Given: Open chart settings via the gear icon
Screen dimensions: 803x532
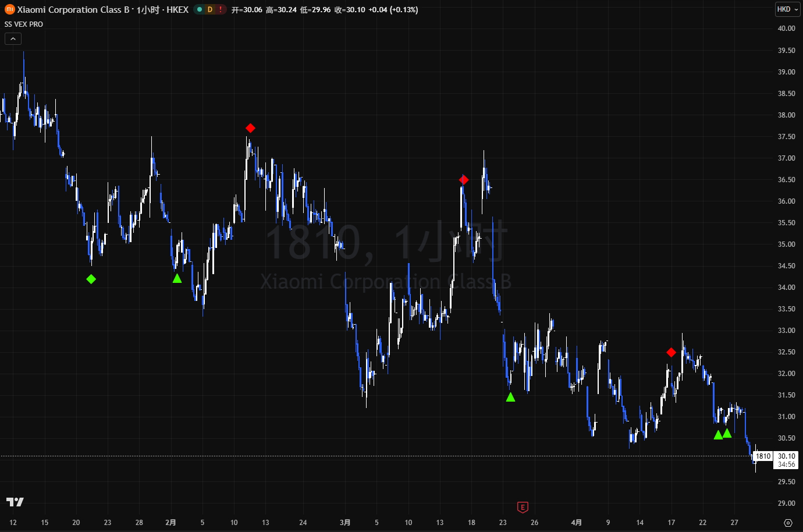Looking at the screenshot, I should (x=788, y=523).
